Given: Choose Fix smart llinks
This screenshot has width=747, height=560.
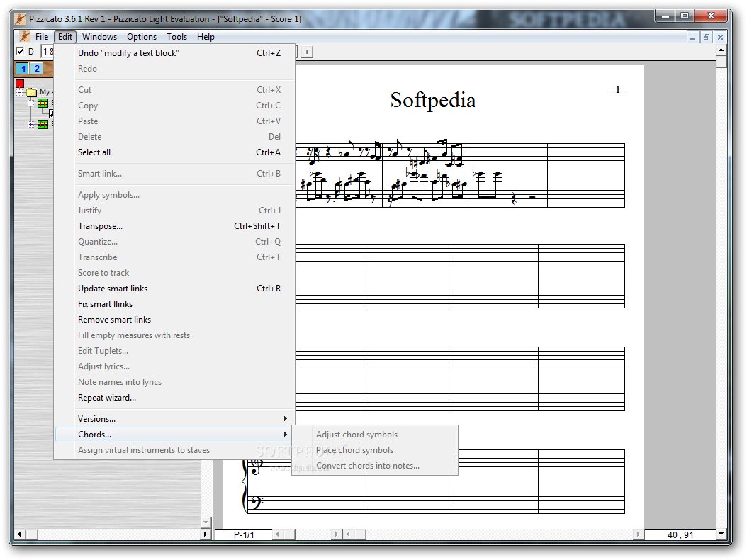Looking at the screenshot, I should pyautogui.click(x=174, y=304).
